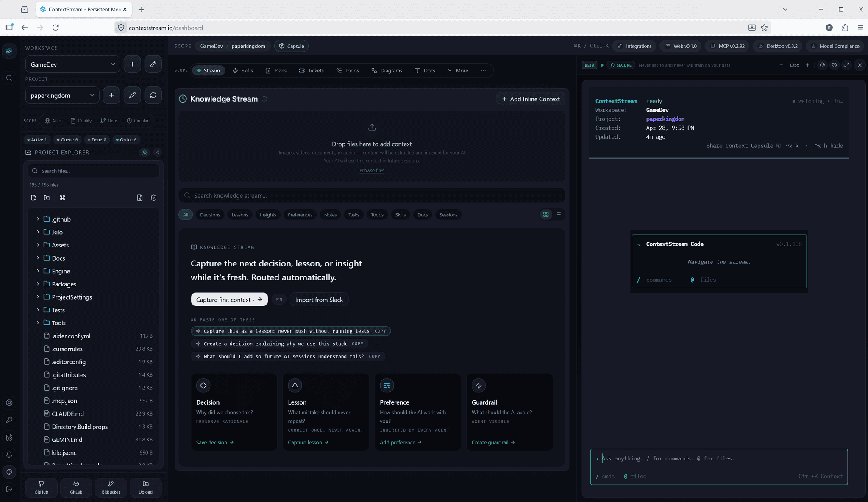The image size is (868, 502).
Task: Expand the Tools folder
Action: point(38,323)
